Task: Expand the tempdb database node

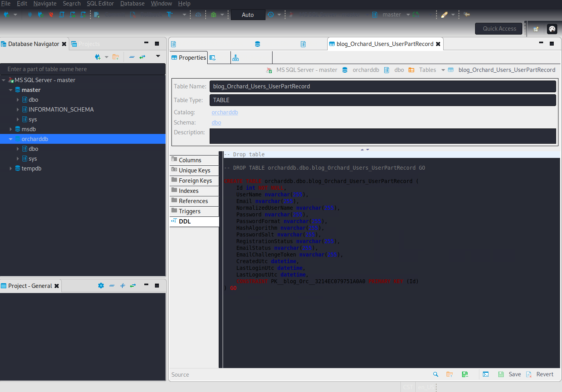Action: pos(11,169)
